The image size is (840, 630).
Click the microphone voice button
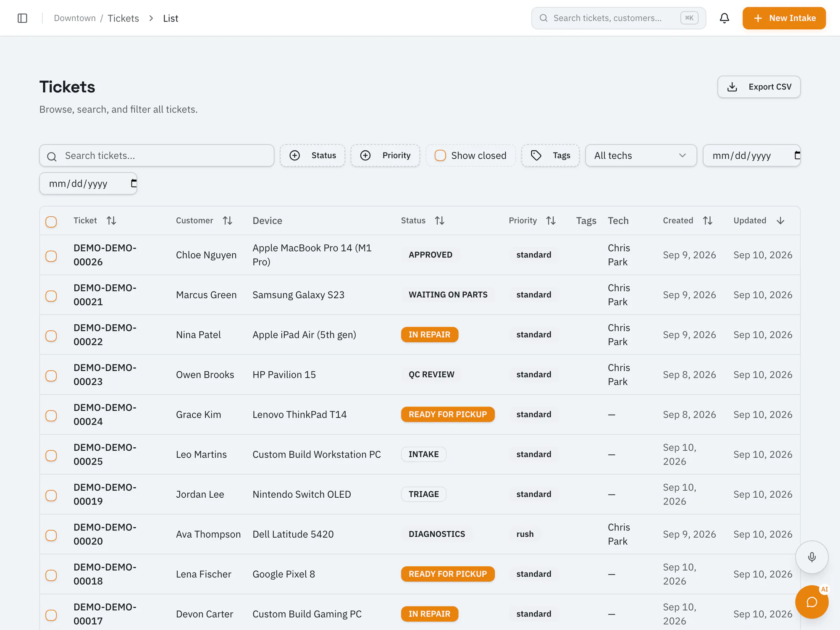(x=812, y=557)
